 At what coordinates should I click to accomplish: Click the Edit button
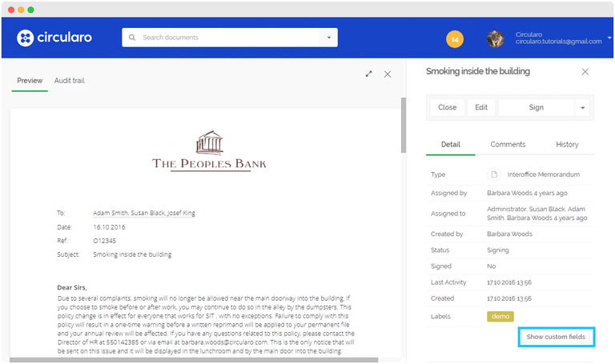coord(480,108)
